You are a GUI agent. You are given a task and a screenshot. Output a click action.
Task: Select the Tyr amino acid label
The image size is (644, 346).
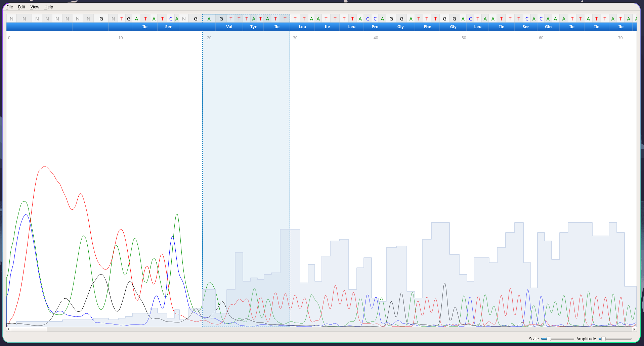[x=253, y=27]
